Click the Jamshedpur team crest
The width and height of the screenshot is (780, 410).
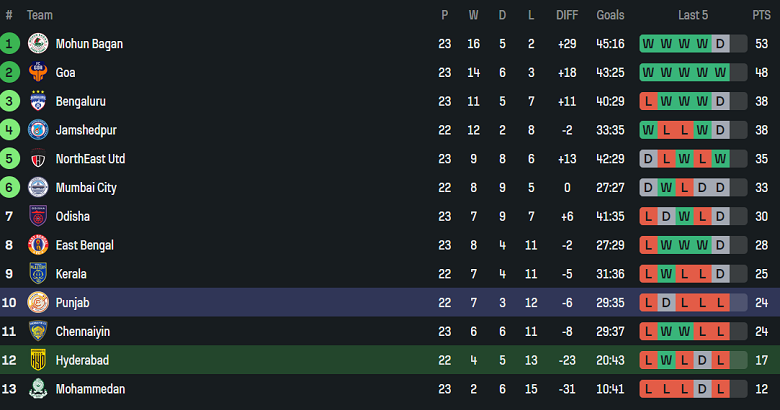(38, 130)
